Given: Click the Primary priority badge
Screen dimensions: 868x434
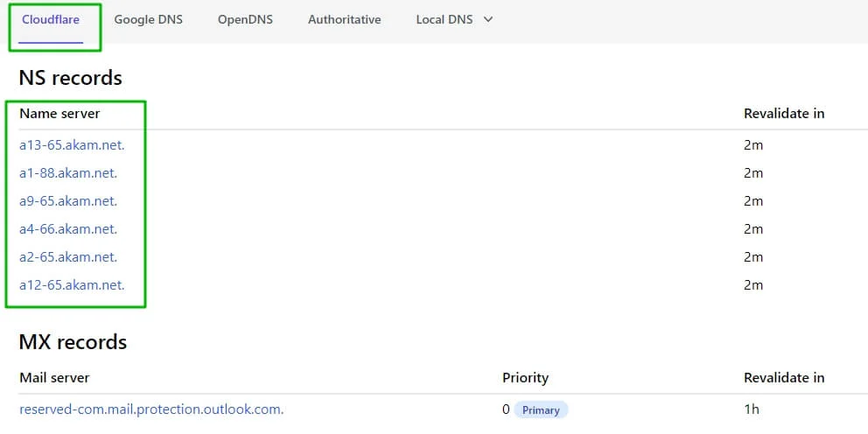Looking at the screenshot, I should click(541, 410).
